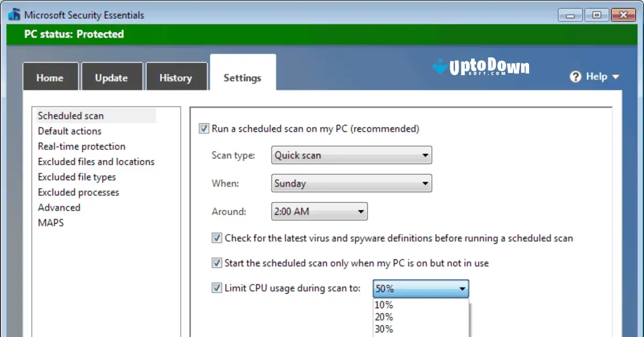The width and height of the screenshot is (644, 337).
Task: Click the Help question mark icon
Action: 575,77
